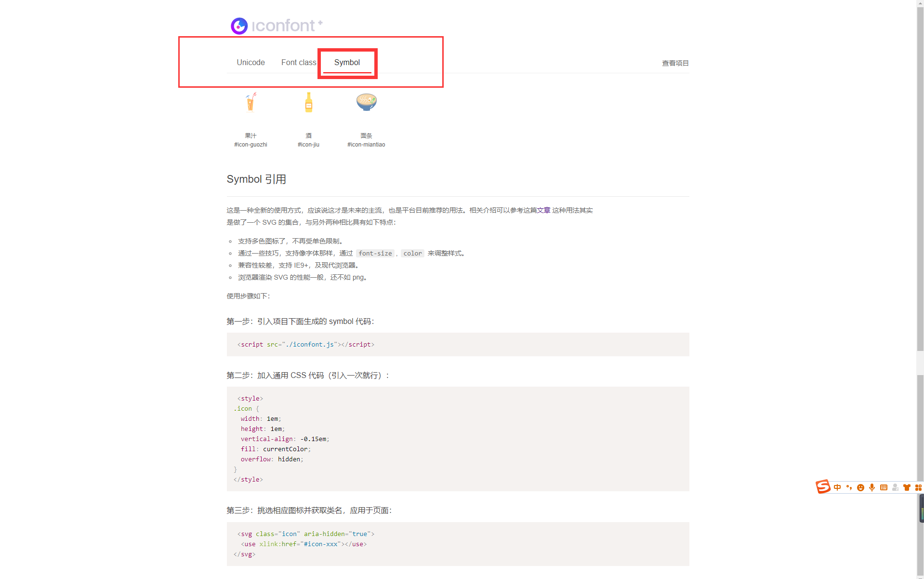Click the vertical-align: -0.15em code line
The image size is (924, 579).
pos(285,439)
